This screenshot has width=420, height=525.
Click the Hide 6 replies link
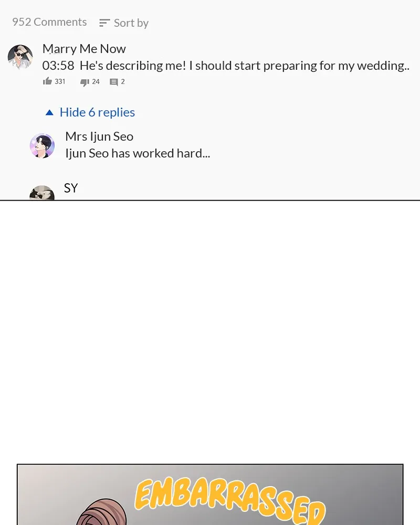97,112
